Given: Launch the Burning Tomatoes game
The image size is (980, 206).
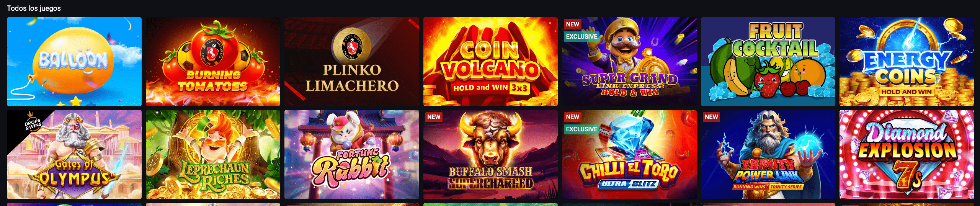Looking at the screenshot, I should click(x=213, y=62).
